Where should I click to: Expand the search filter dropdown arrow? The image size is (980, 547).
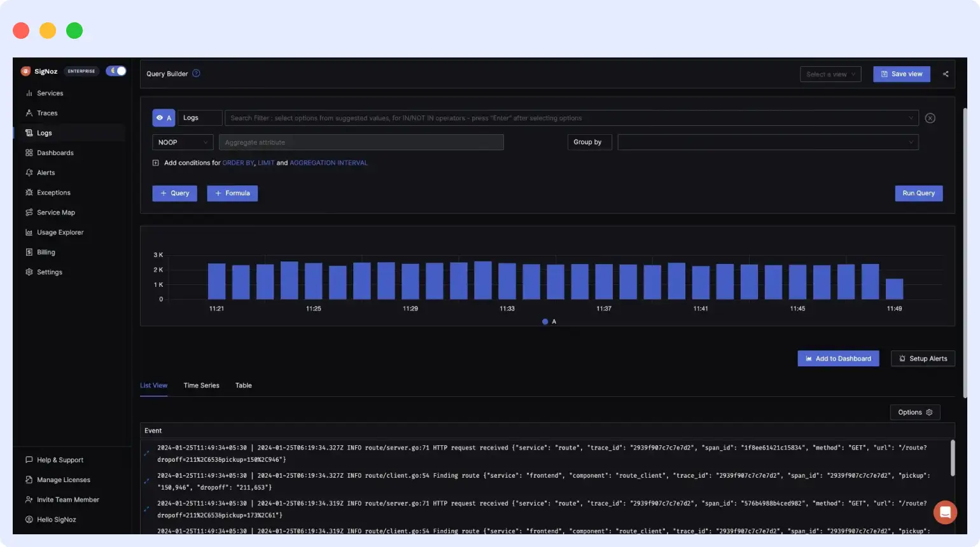pyautogui.click(x=911, y=118)
